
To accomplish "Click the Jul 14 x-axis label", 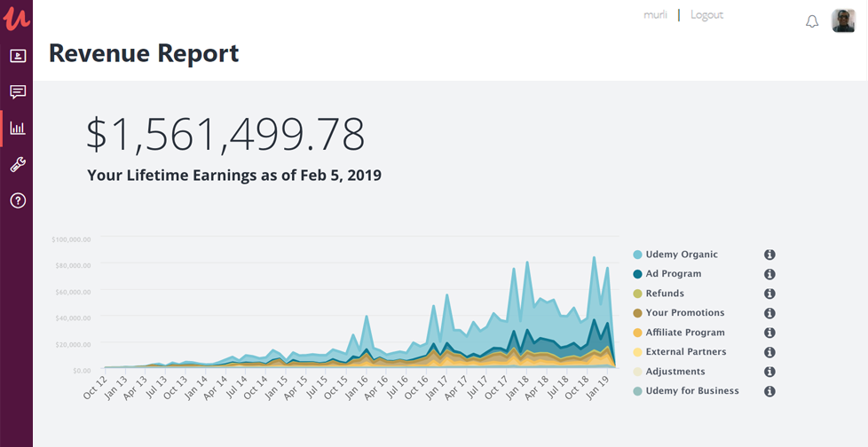I will coord(236,388).
